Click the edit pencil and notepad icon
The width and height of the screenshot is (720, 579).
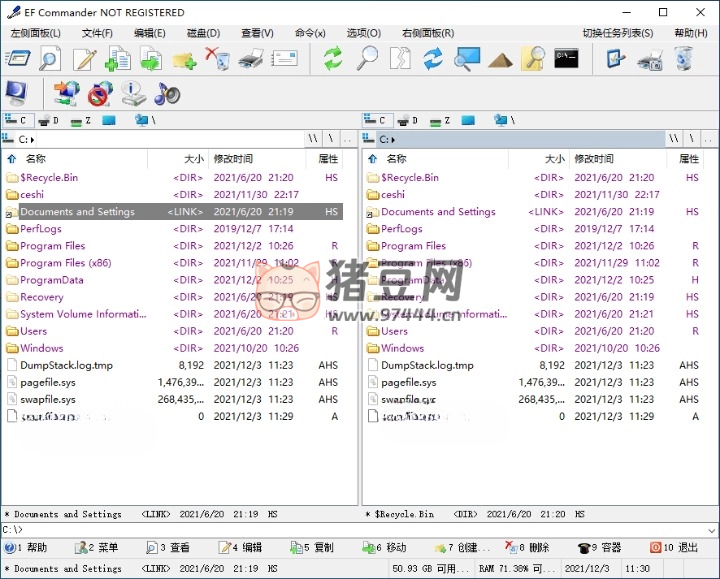84,59
